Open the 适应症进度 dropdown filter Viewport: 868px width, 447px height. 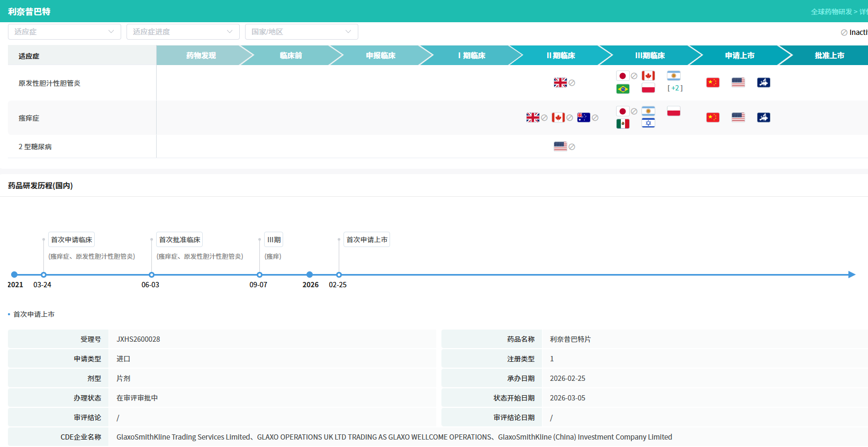click(x=183, y=32)
